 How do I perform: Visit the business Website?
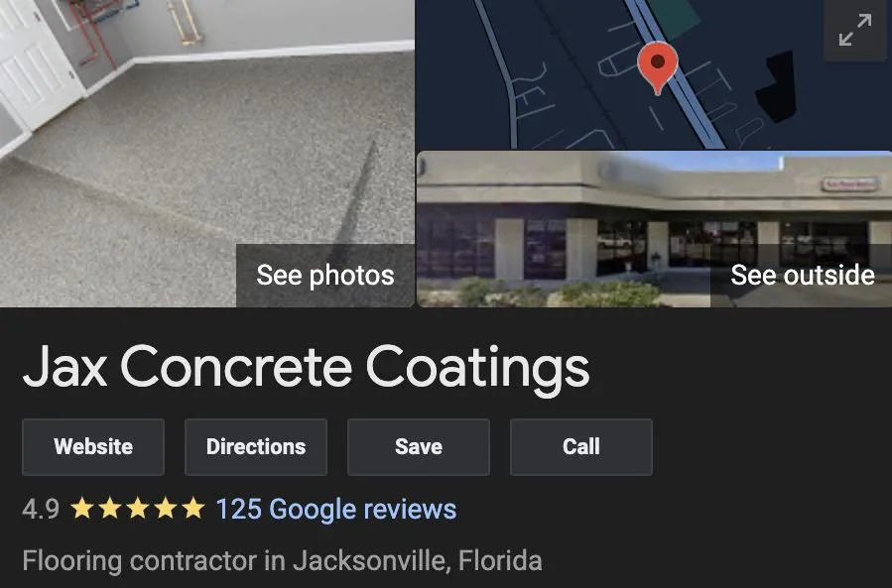[93, 447]
